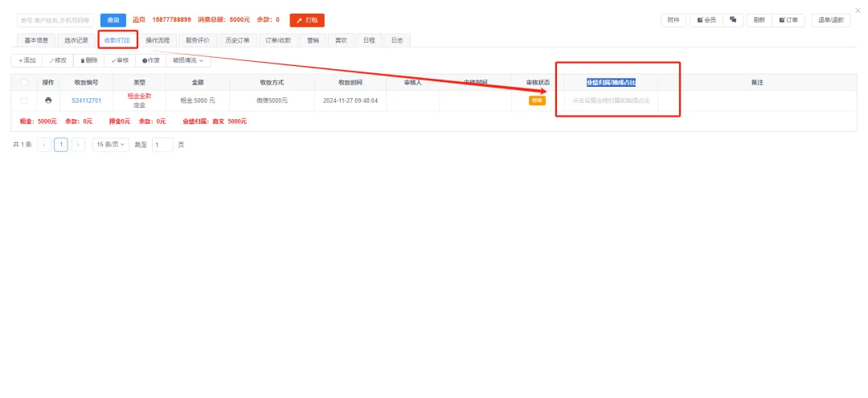This screenshot has width=868, height=398.
Task: Open receipt number link S24112701
Action: [87, 101]
